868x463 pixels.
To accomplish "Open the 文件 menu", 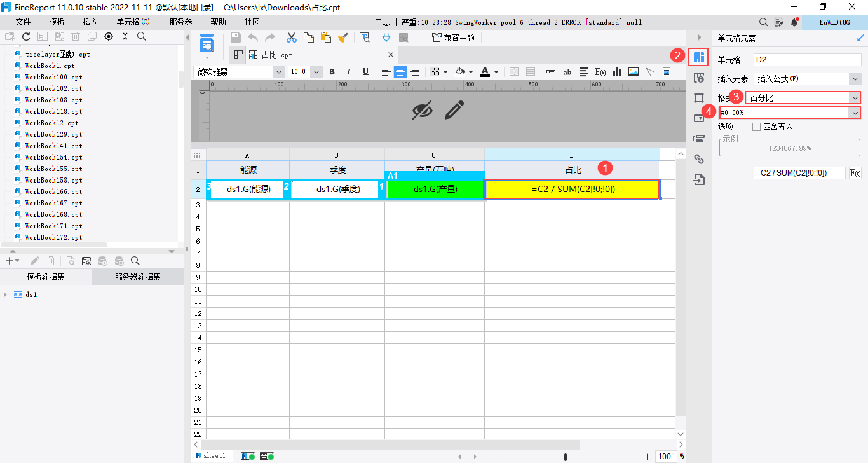I will [24, 22].
